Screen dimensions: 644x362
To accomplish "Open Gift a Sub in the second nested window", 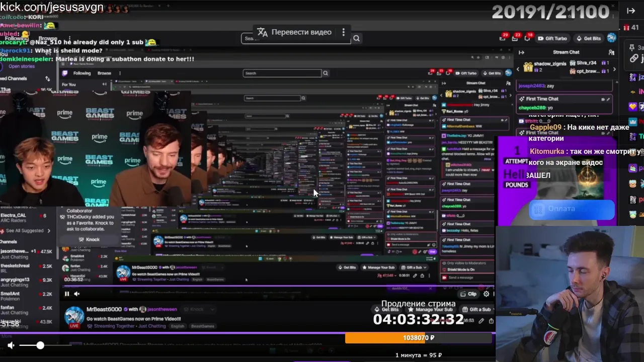I will (x=414, y=267).
